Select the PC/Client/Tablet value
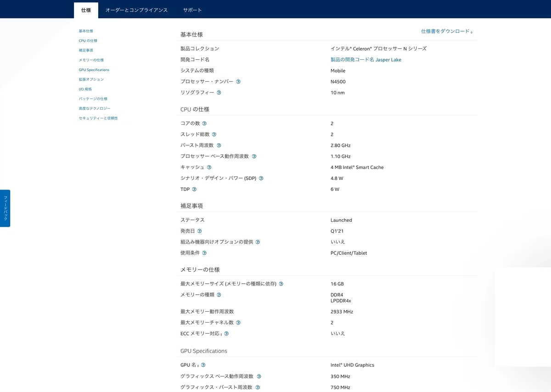The image size is (551, 392). (349, 253)
